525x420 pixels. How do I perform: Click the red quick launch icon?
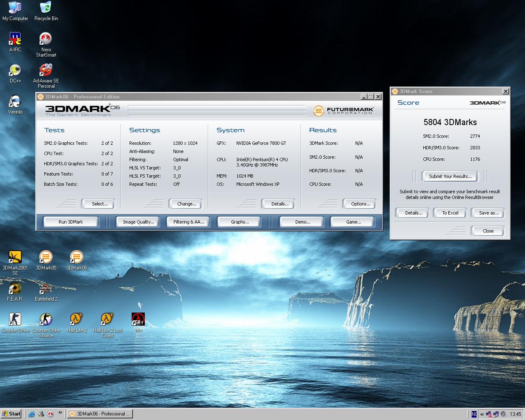(50, 414)
